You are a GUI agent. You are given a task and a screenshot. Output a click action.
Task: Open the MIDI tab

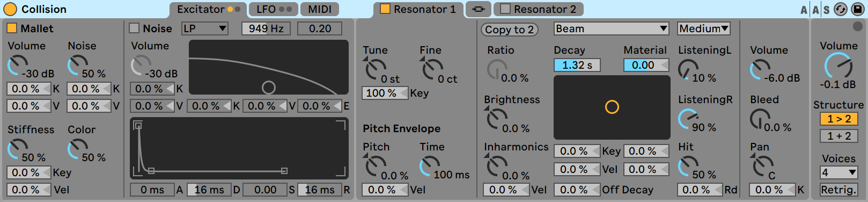pyautogui.click(x=319, y=9)
